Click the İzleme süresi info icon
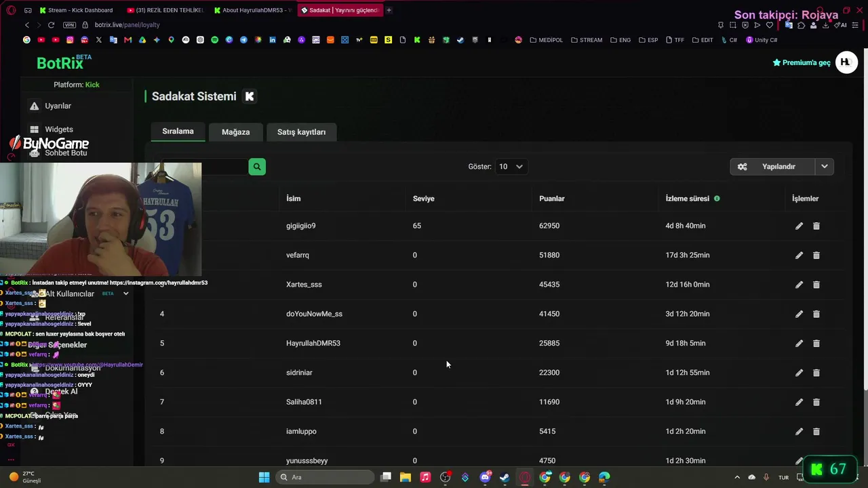 coord(717,199)
